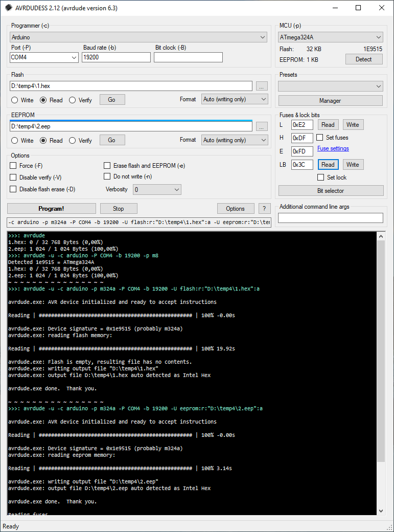Write lock bits with Write button beside LB

[353, 165]
